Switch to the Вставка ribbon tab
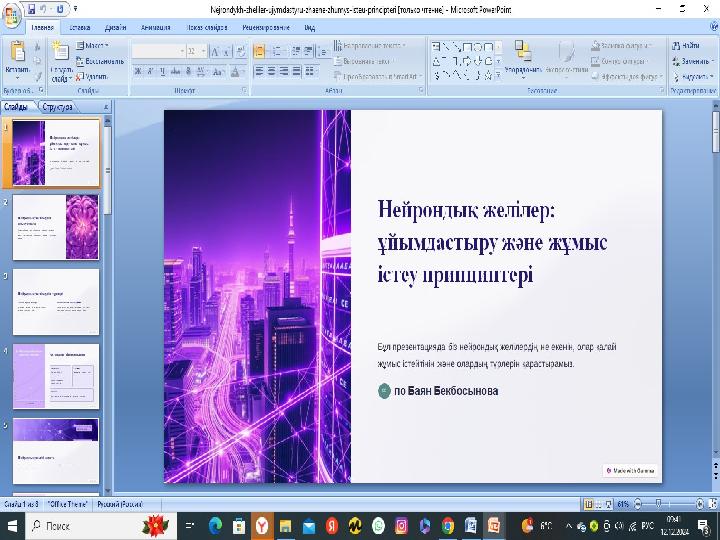Image resolution: width=720 pixels, height=540 pixels. pos(80,29)
